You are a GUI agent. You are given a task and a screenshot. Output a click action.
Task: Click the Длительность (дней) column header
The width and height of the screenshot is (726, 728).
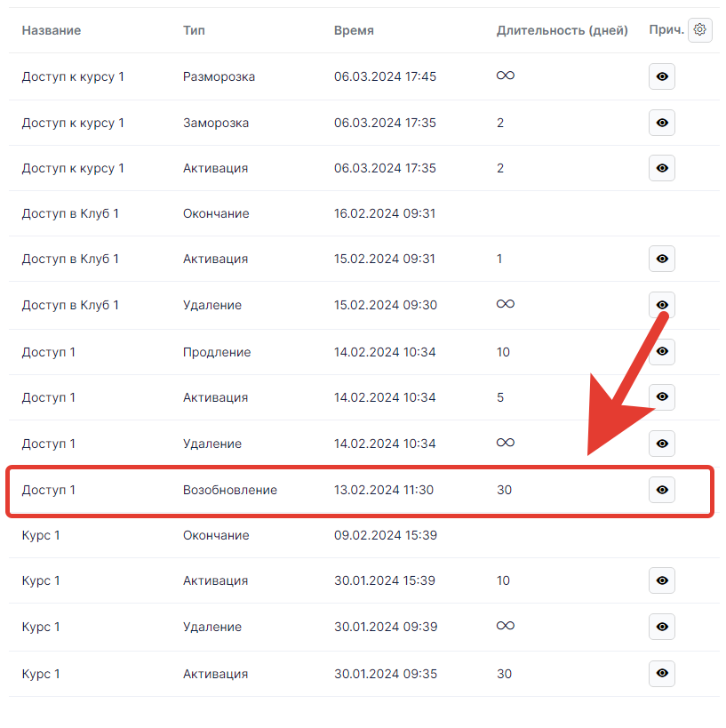click(562, 30)
